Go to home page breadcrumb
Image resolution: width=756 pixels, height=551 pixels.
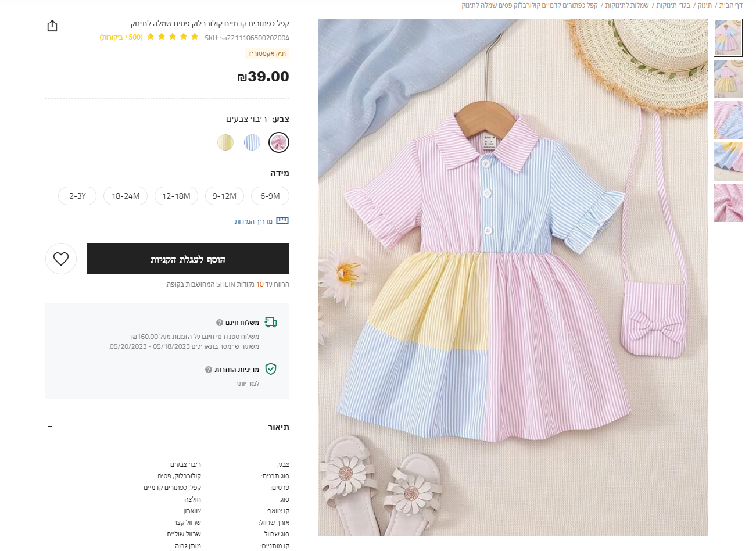point(731,5)
